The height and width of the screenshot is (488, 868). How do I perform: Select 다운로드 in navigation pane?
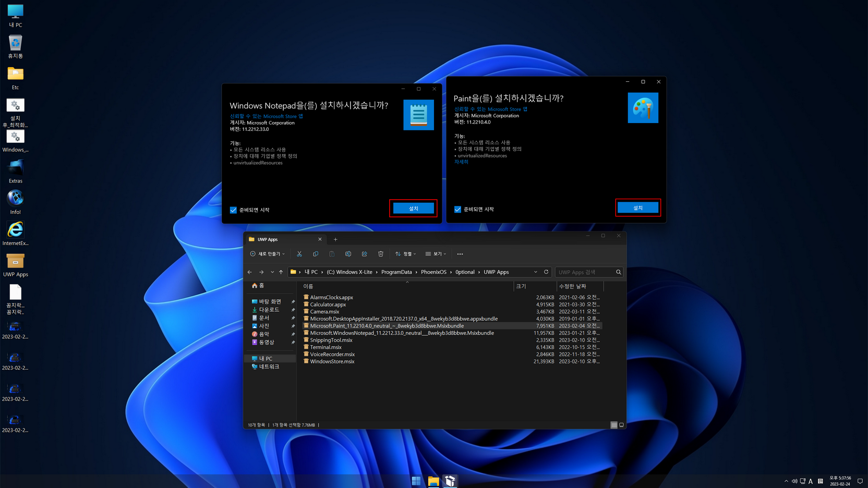click(x=266, y=310)
